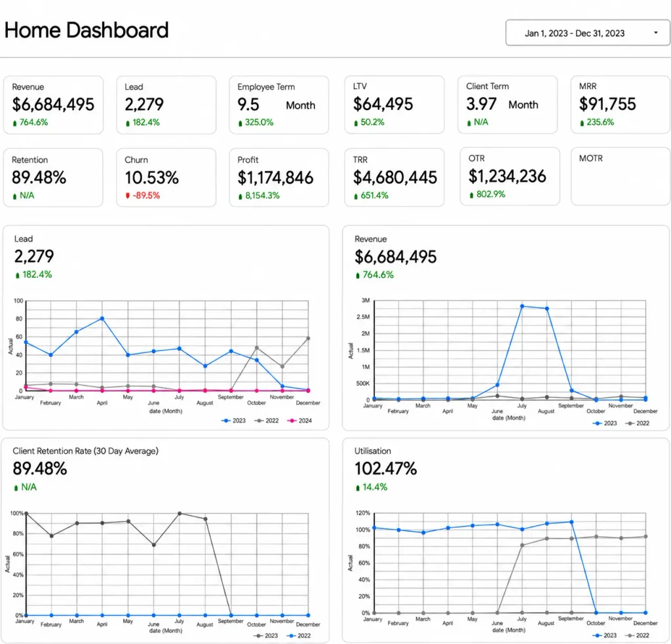This screenshot has width=671, height=644.
Task: Click the MRR $91,755 card
Action: tap(620, 104)
